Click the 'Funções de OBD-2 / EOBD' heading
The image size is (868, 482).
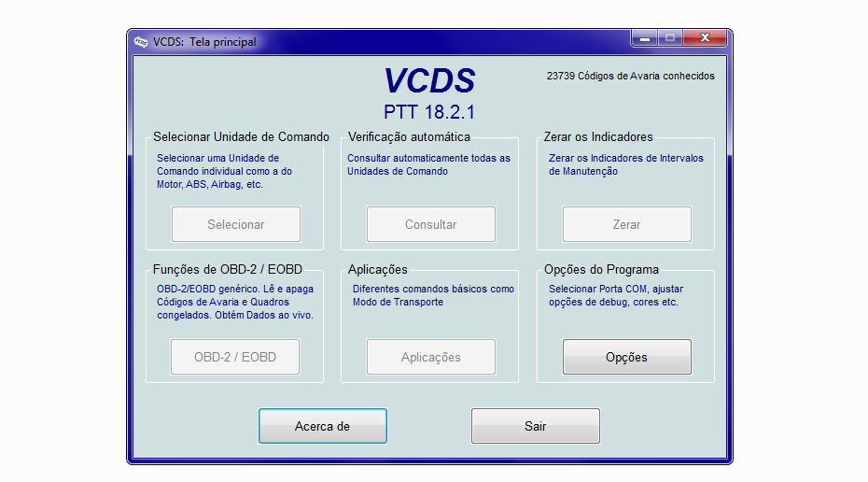click(228, 269)
